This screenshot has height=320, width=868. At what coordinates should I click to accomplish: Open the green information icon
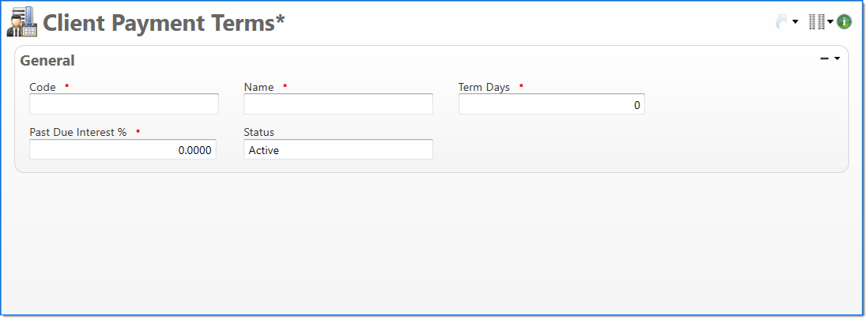(844, 22)
